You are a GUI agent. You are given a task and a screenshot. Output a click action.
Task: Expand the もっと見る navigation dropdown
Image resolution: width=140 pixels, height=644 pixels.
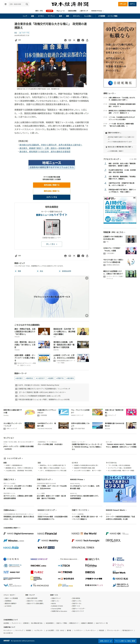pos(89,16)
